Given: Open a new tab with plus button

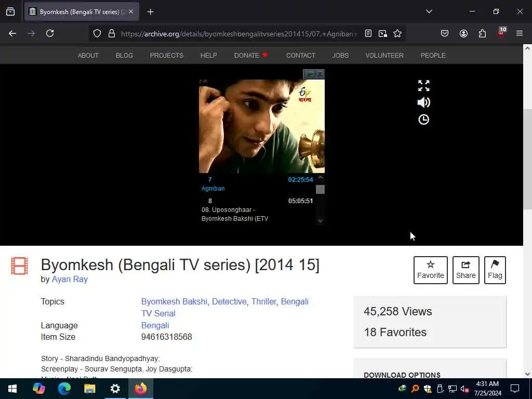Looking at the screenshot, I should 150,12.
